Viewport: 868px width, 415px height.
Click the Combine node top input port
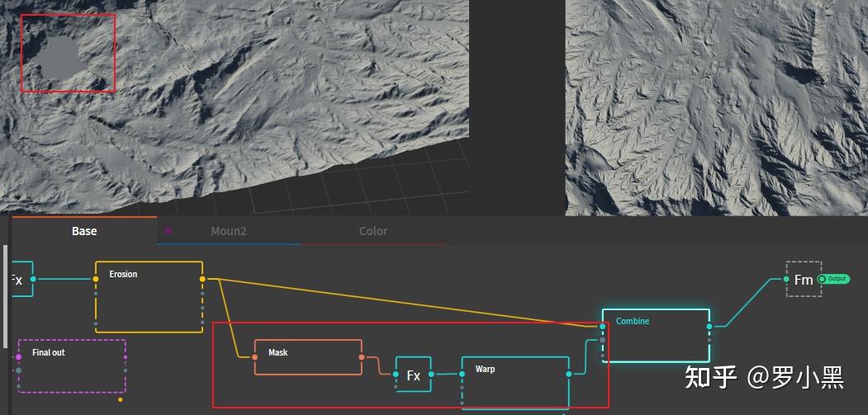pyautogui.click(x=602, y=327)
